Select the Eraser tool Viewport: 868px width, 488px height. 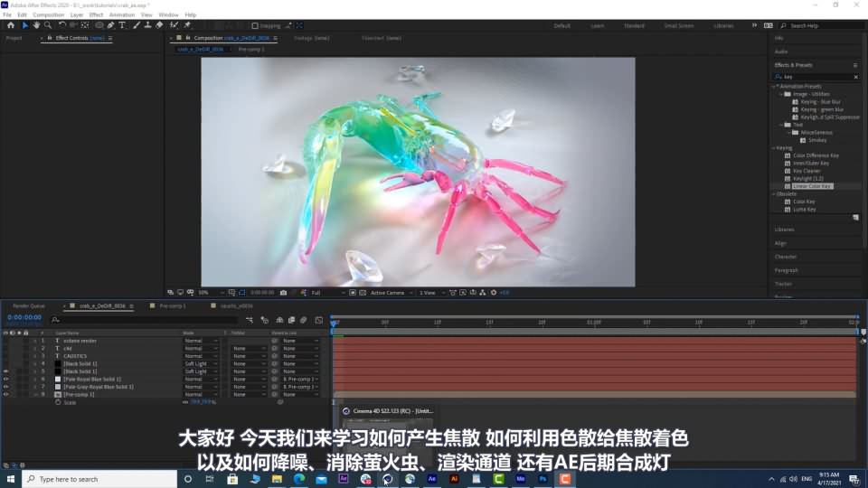point(159,25)
